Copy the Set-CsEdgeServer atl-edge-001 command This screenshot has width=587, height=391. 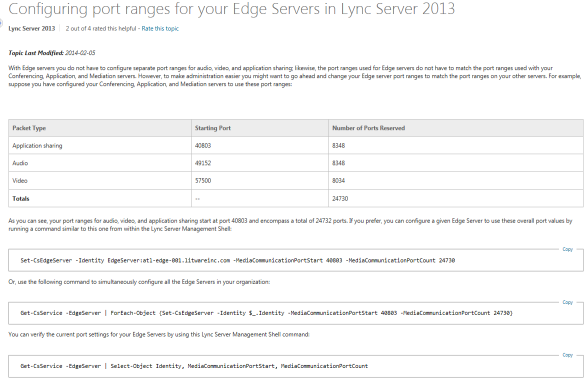pyautogui.click(x=568, y=249)
